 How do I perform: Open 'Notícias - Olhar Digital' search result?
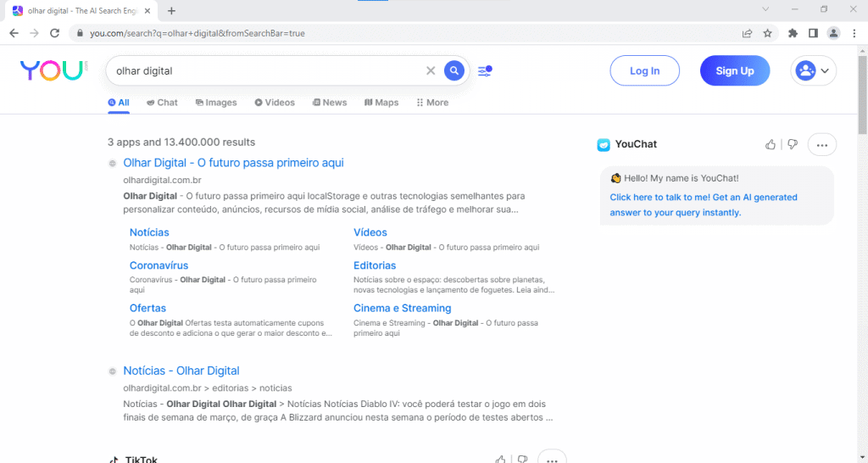(x=181, y=371)
